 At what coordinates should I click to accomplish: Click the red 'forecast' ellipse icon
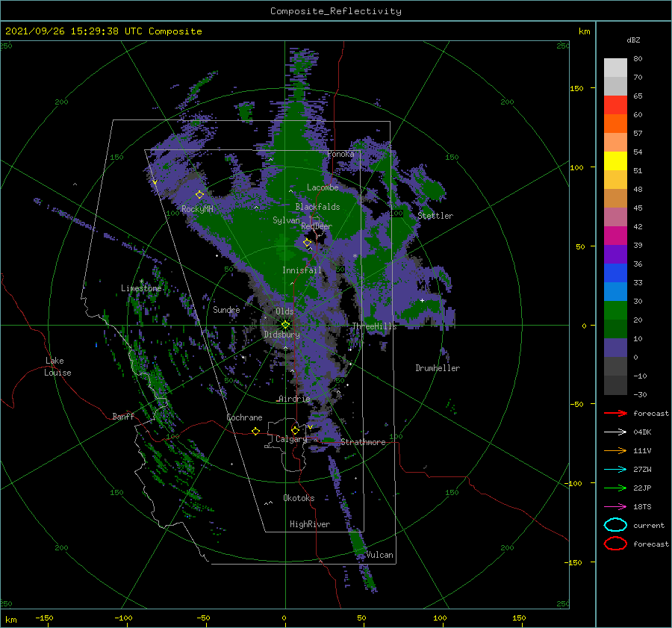[615, 544]
